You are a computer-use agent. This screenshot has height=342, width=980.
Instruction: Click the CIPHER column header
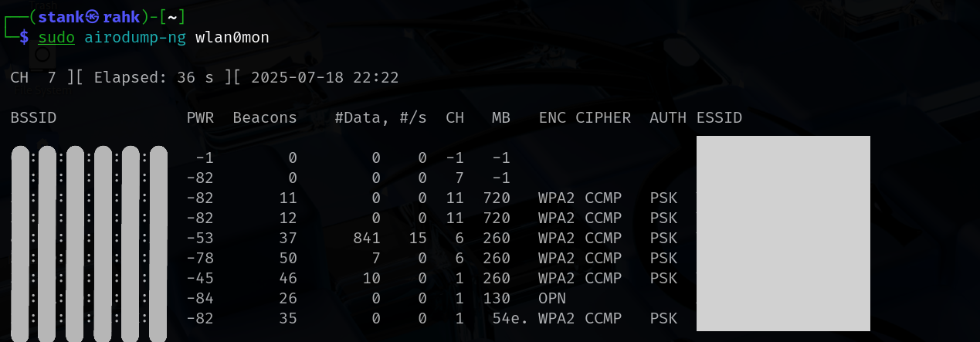(x=603, y=118)
